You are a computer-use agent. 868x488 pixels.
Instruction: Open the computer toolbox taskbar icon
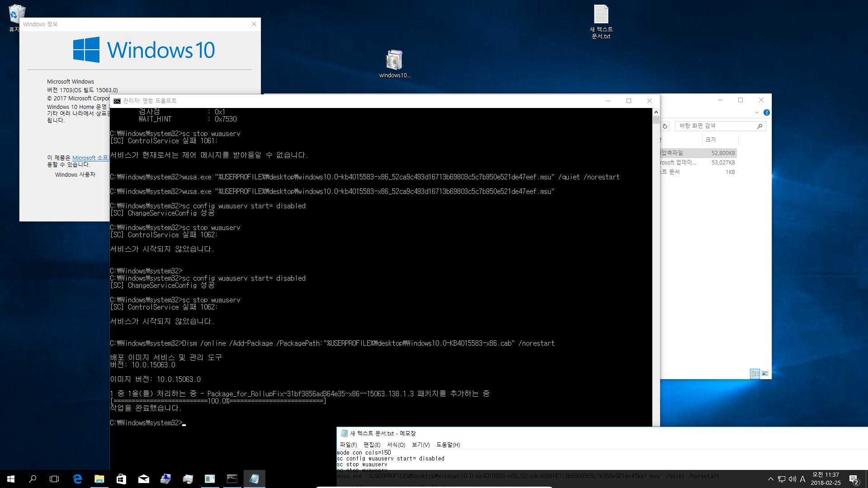(x=165, y=479)
